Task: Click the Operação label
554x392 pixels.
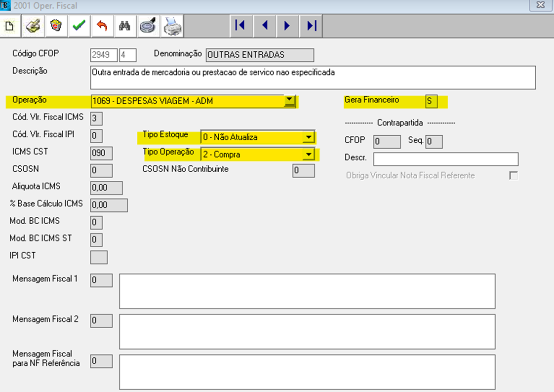Action: (29, 100)
